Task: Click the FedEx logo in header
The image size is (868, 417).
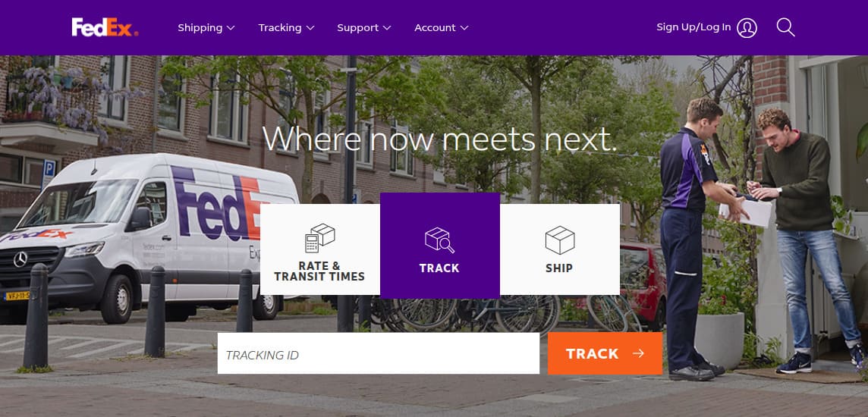Action: [105, 27]
